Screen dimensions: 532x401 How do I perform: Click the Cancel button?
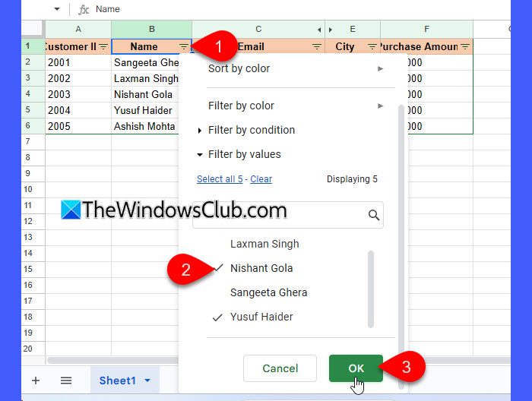(x=280, y=368)
